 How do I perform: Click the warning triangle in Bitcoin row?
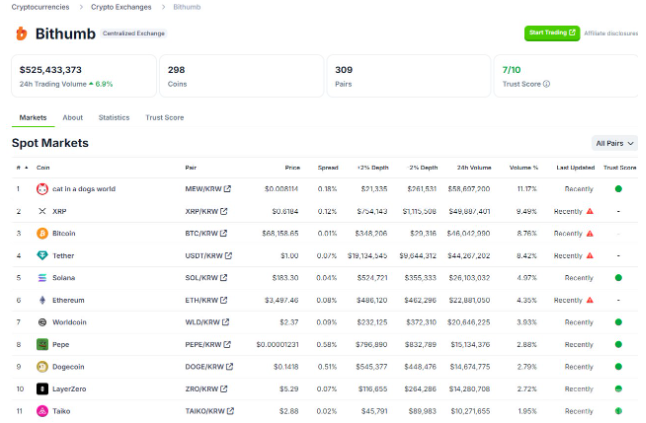click(590, 233)
